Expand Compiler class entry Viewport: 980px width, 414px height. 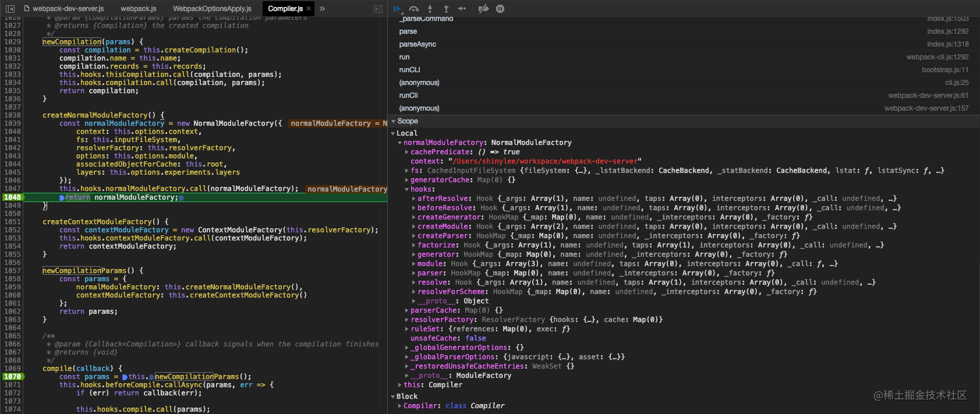(x=399, y=406)
